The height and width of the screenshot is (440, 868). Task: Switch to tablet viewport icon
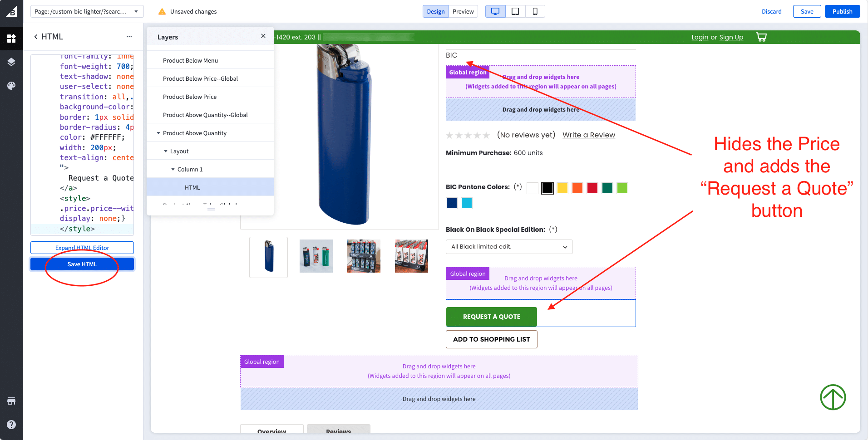coord(515,11)
